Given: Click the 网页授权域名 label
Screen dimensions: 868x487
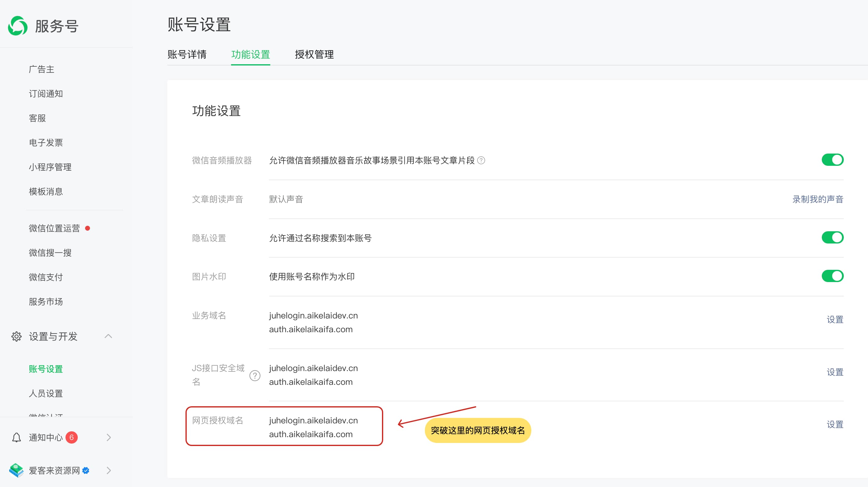Looking at the screenshot, I should (x=218, y=420).
